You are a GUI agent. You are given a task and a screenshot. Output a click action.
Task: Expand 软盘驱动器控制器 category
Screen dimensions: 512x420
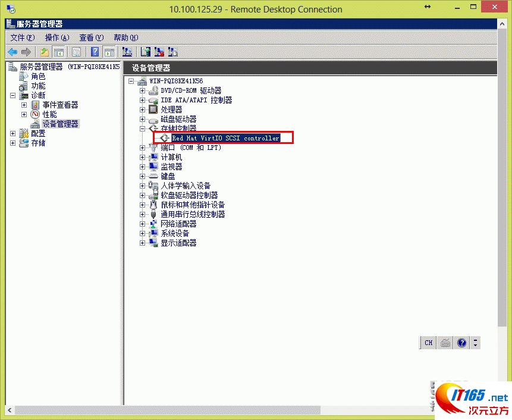142,195
